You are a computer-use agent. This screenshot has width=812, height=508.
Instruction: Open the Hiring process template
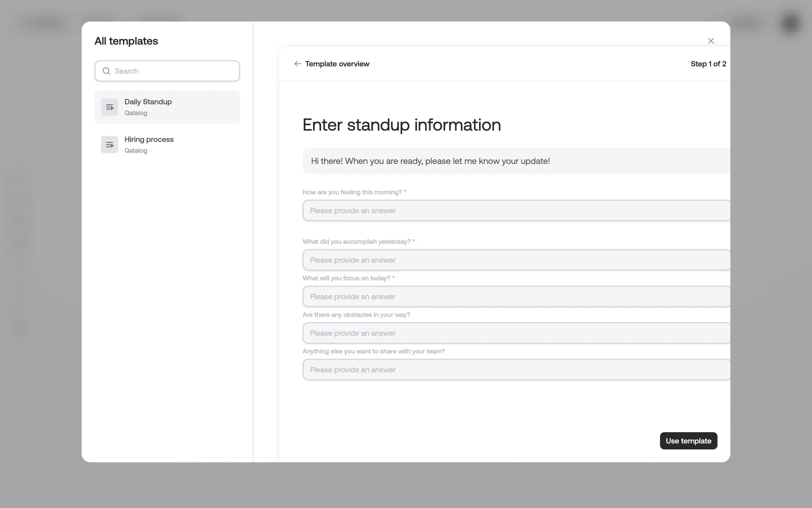(167, 144)
